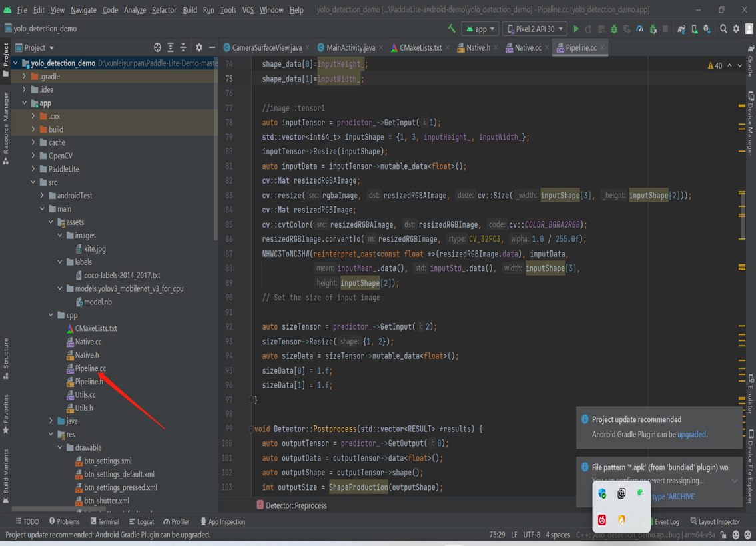
Task: Toggle the Device File Explorer sidebar tab
Action: [x=751, y=467]
